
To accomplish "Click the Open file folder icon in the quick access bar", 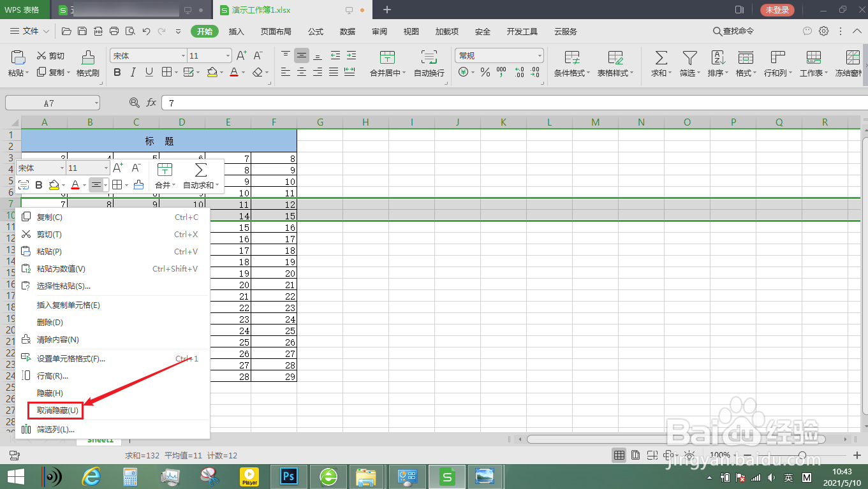I will pos(66,31).
